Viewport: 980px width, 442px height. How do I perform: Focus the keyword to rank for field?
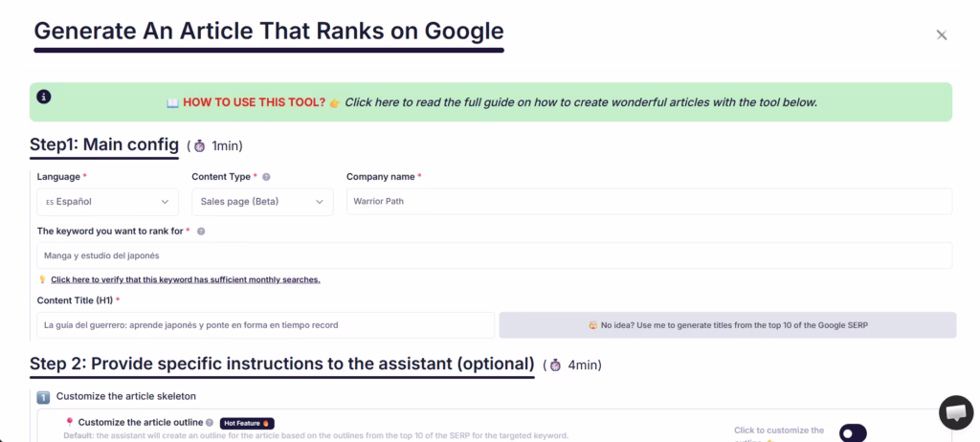tap(495, 255)
